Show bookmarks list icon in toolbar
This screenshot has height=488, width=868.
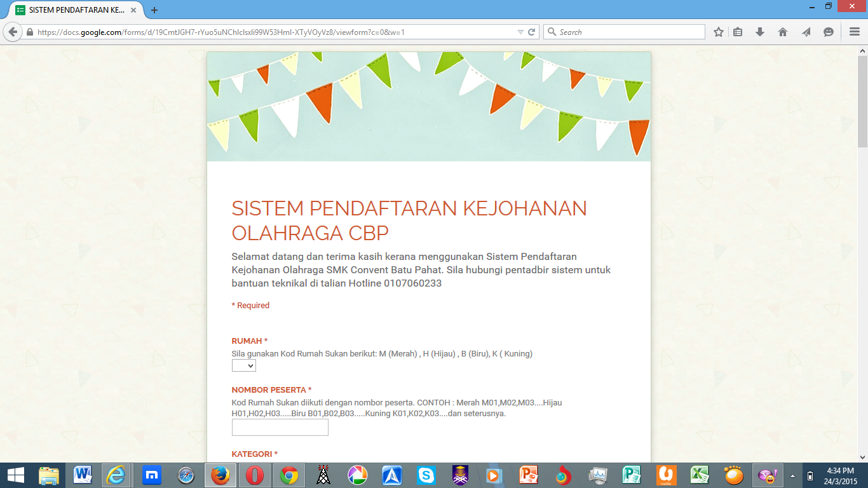738,32
